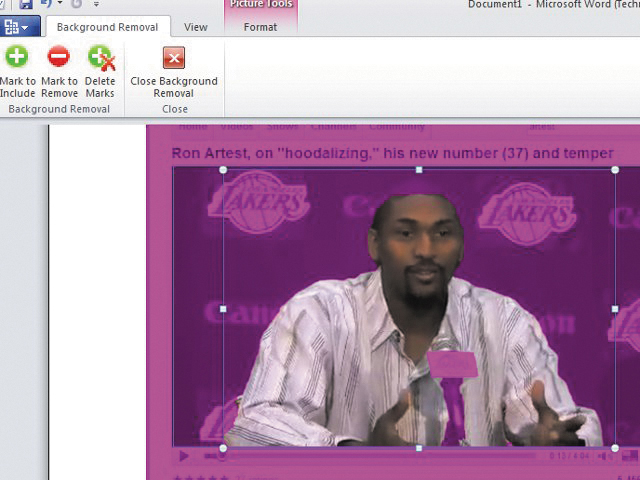Open the Format tab under Picture Tools
Image resolution: width=640 pixels, height=480 pixels.
pyautogui.click(x=260, y=27)
